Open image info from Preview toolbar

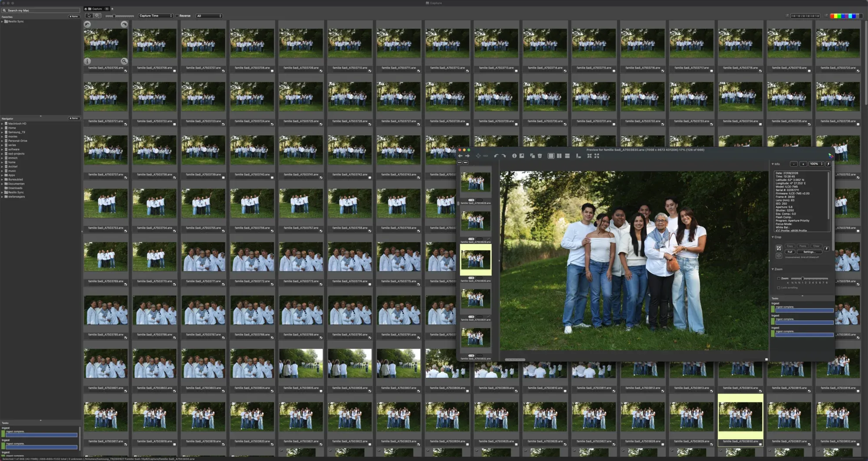point(514,156)
